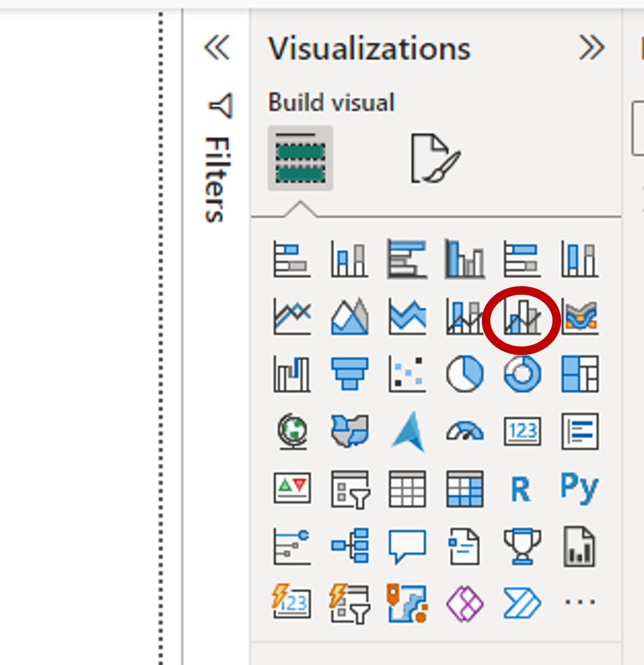The height and width of the screenshot is (665, 644).
Task: Select the funnel chart visual
Action: click(x=349, y=373)
